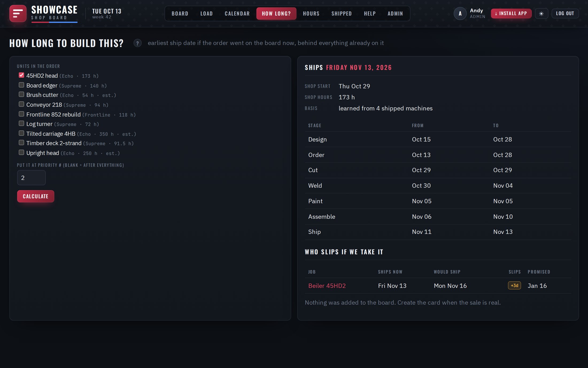The width and height of the screenshot is (588, 368).
Task: Open the help question-mark icon beside the heading
Action: tap(137, 43)
